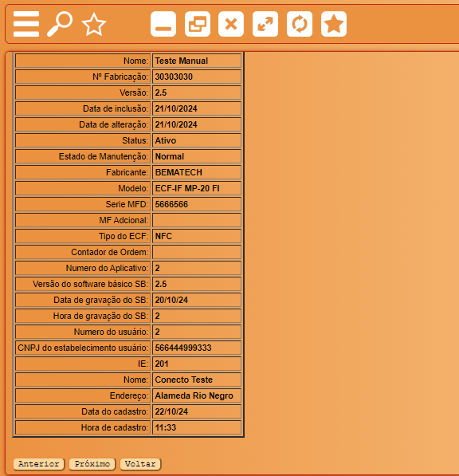Click the empty MF Adcional field
Image resolution: width=459 pixels, height=476 pixels.
[197, 220]
